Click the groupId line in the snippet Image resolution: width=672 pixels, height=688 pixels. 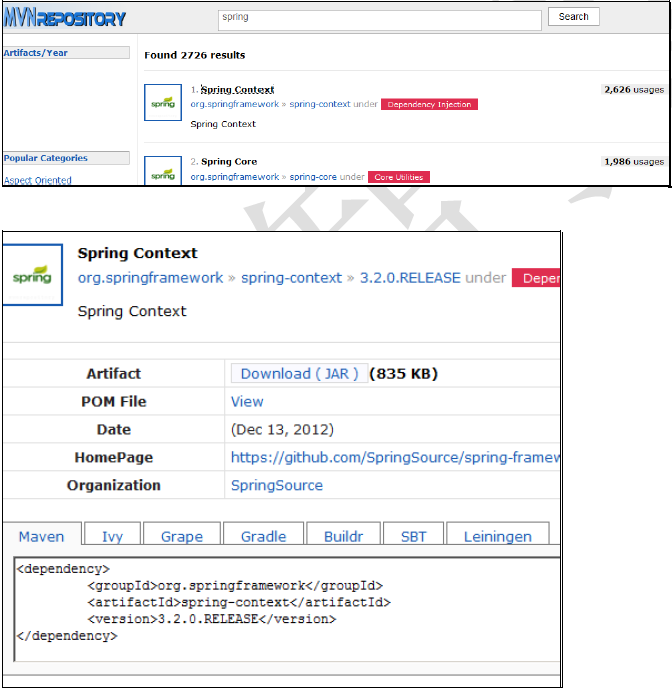coord(235,586)
